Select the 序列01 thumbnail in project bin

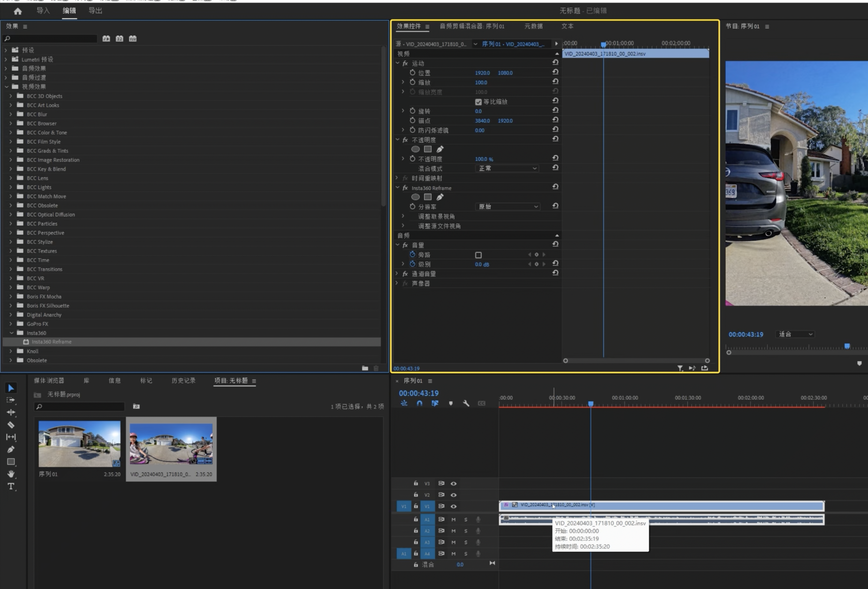pos(79,443)
